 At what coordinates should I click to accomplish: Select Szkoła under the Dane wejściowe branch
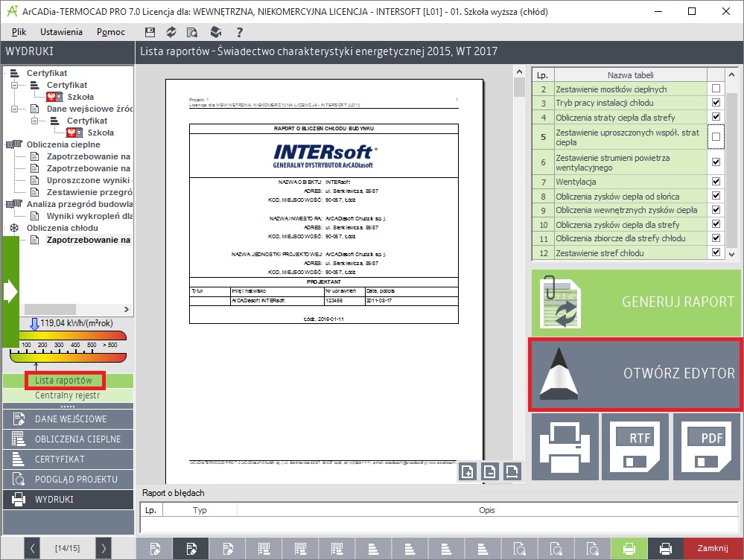tap(101, 133)
